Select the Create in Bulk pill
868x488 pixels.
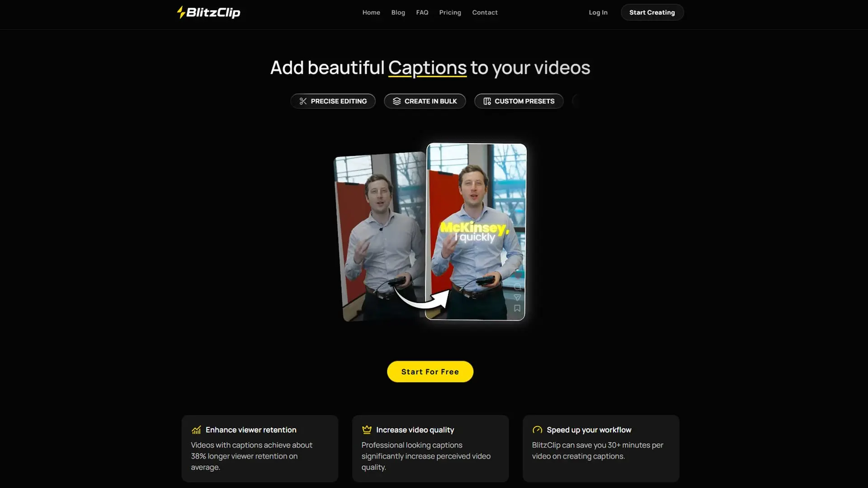[x=425, y=101]
